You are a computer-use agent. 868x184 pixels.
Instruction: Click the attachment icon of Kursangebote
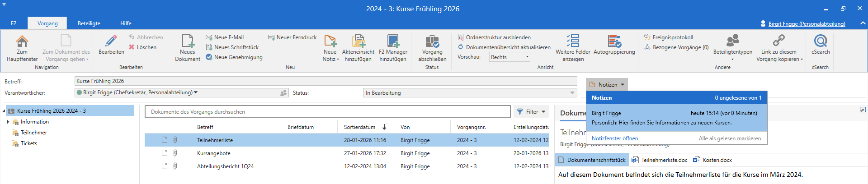[x=175, y=153]
